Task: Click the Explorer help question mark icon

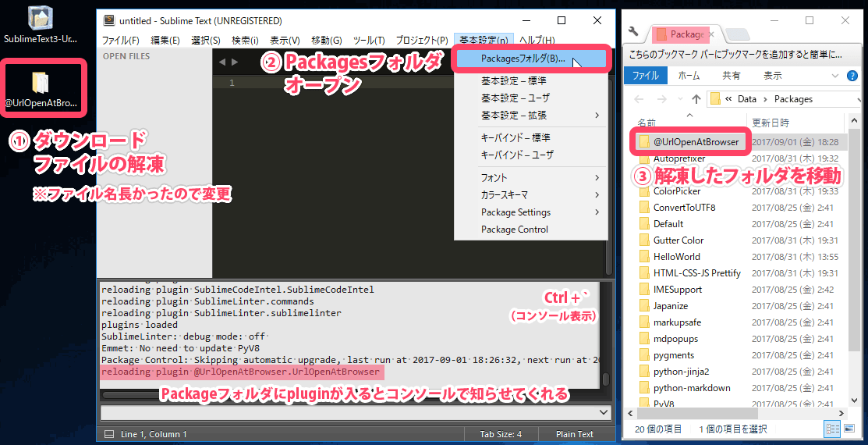Action: click(852, 76)
